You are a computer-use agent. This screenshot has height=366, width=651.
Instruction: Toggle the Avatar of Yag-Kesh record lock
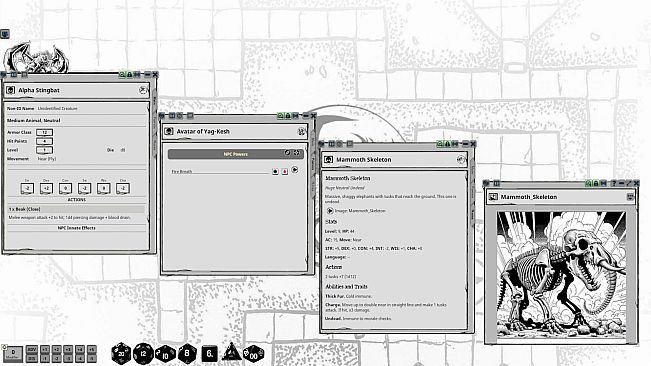[x=288, y=116]
